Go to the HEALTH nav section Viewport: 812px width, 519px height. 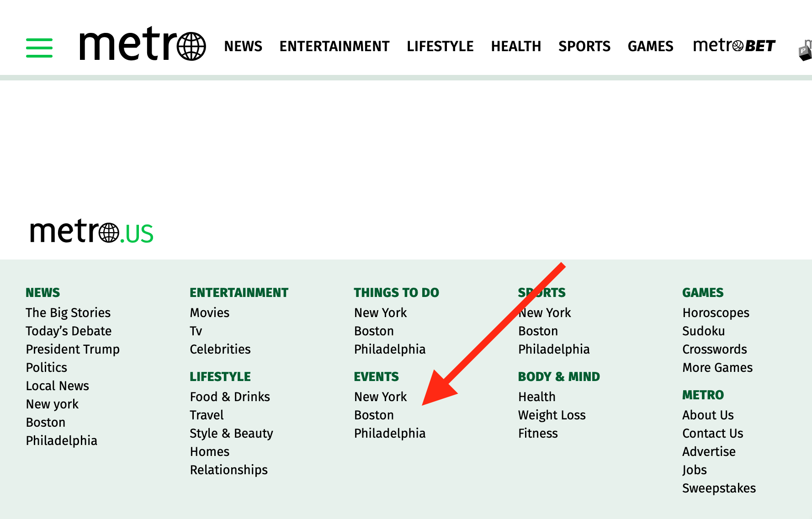pos(516,46)
